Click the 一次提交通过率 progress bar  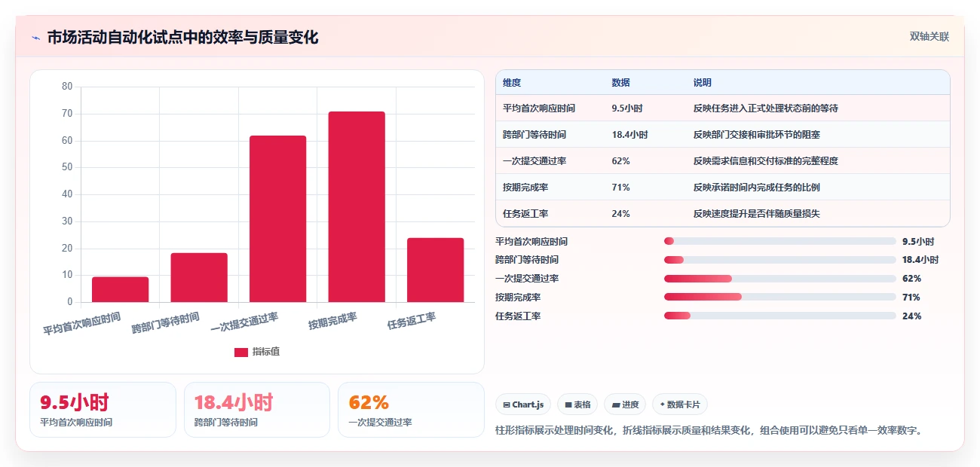pyautogui.click(x=779, y=279)
